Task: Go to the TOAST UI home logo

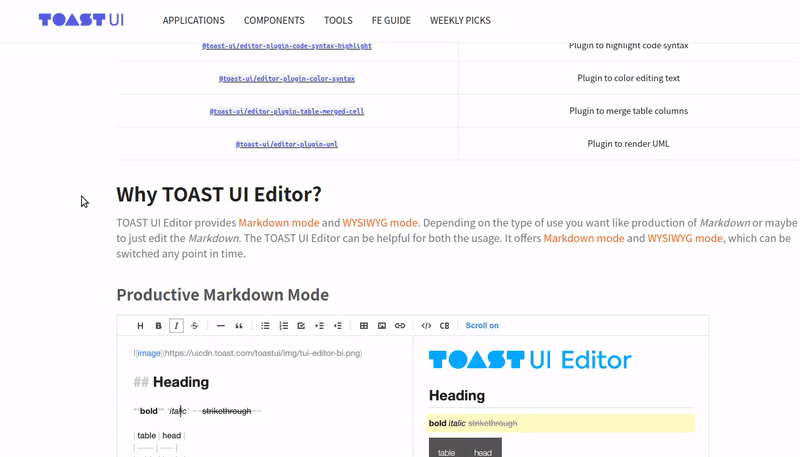Action: (81, 20)
